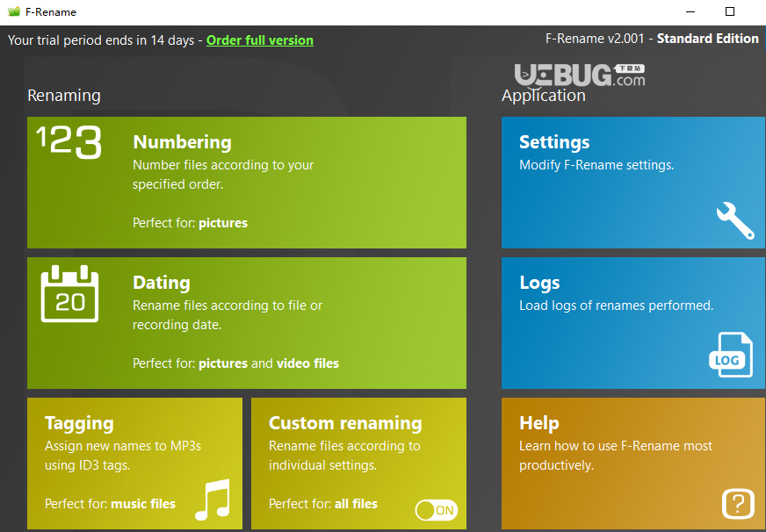Click "Your trial period ends in 14 days" text
The width and height of the screenshot is (766, 532).
101,40
